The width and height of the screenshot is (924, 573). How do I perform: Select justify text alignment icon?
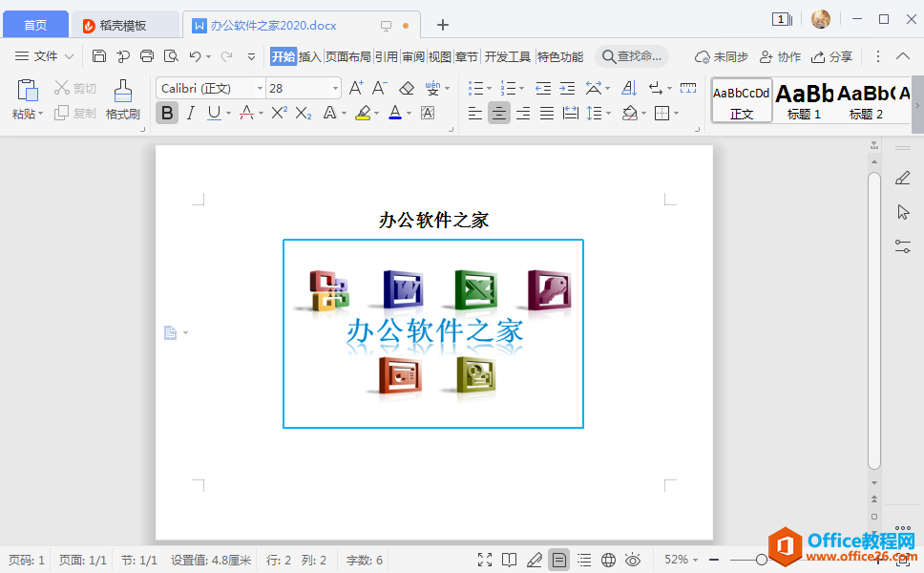point(547,114)
